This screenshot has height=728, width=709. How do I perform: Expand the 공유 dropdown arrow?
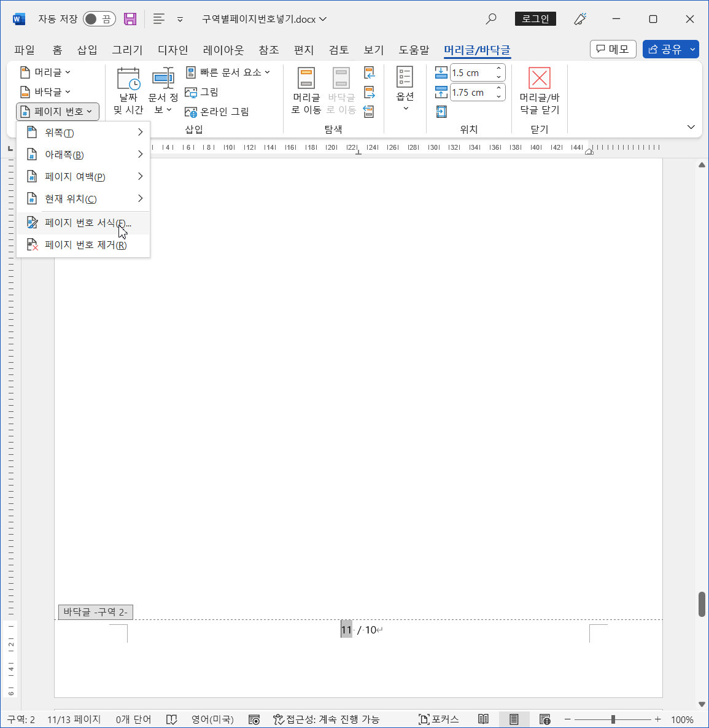click(x=692, y=49)
